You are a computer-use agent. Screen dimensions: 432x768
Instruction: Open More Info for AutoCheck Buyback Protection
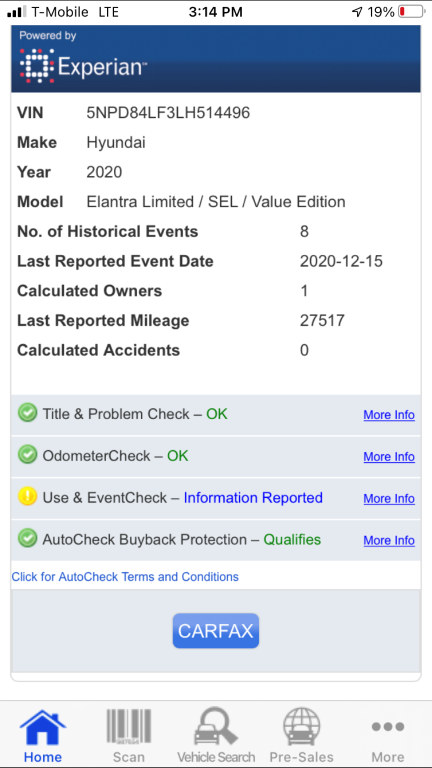[389, 540]
